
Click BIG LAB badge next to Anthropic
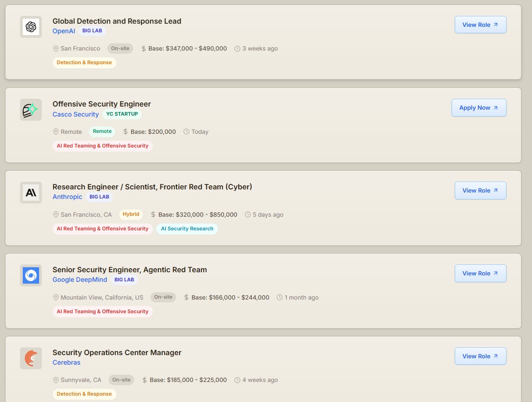[100, 197]
